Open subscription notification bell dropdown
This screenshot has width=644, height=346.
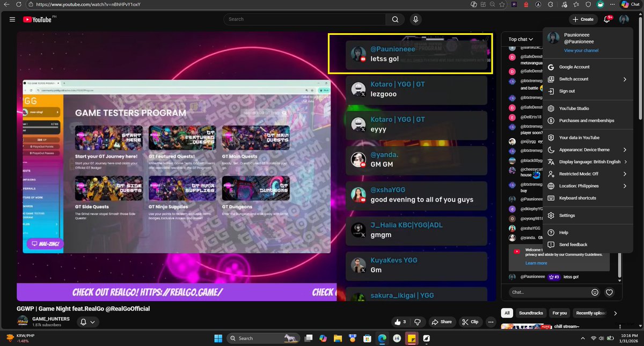tap(87, 322)
